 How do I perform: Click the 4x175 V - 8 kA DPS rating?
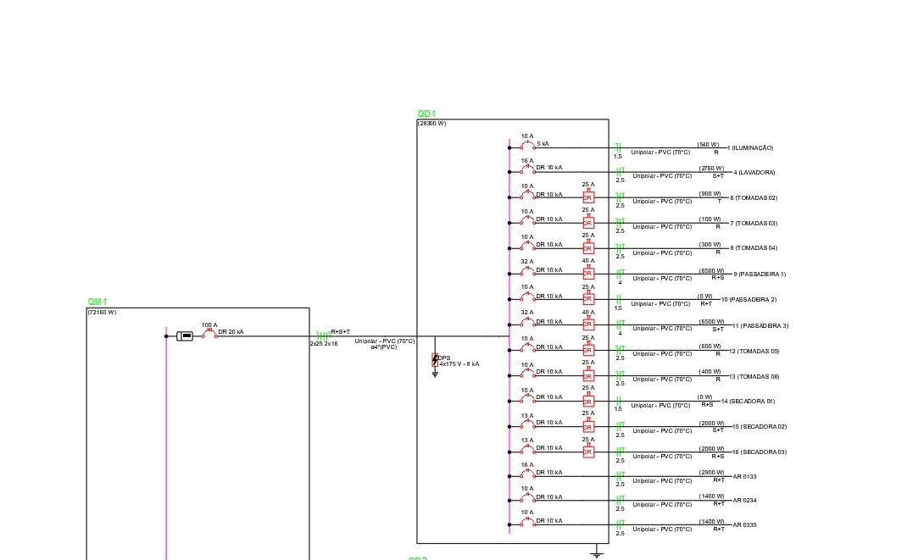coord(459,364)
